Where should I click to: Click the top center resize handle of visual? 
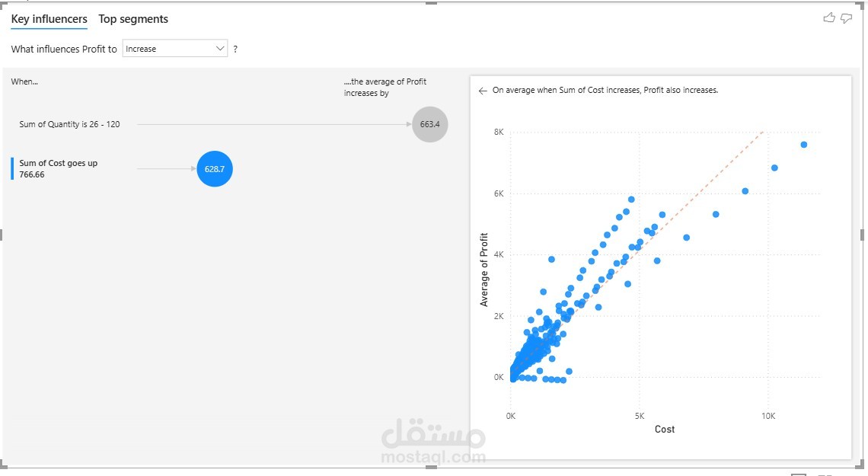pos(431,3)
